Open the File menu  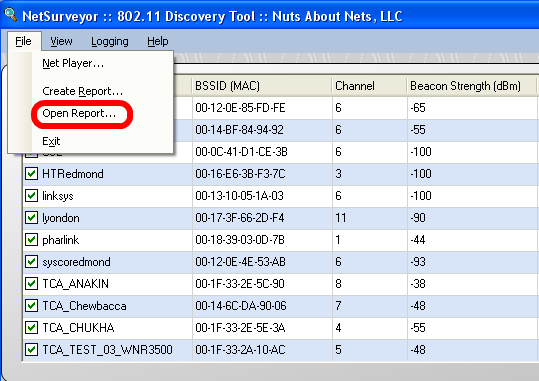point(23,41)
